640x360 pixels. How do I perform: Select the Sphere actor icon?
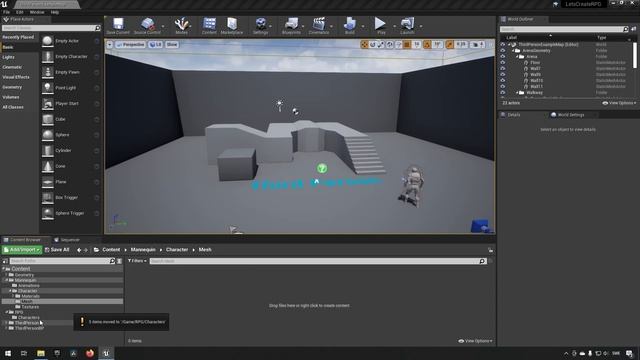[47, 135]
